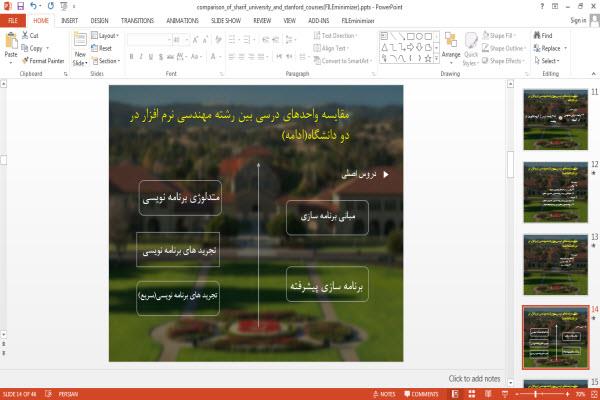
Task: Click Sign in link
Action: [578, 20]
